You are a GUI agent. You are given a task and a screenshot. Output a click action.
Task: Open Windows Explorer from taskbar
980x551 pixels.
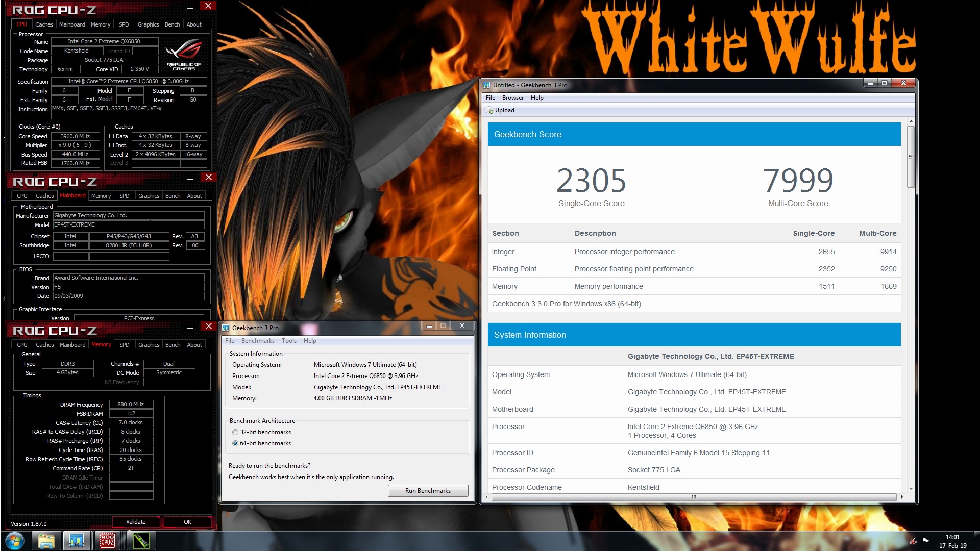click(46, 541)
